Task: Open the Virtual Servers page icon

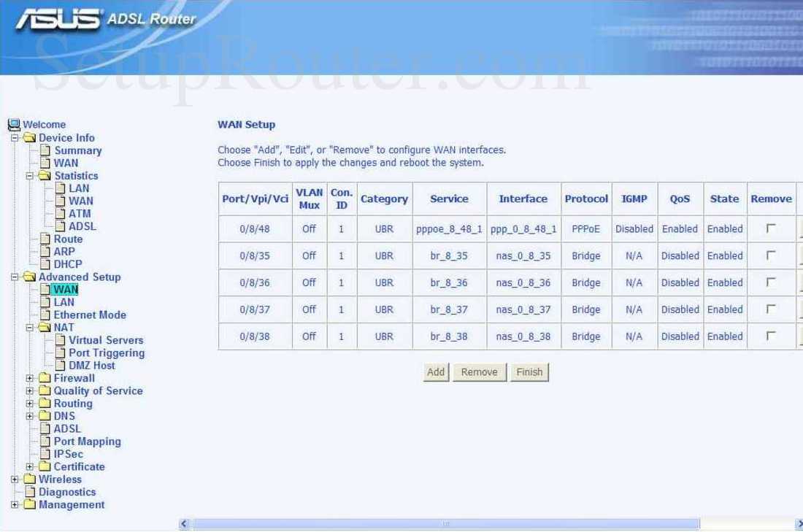Action: coord(61,340)
